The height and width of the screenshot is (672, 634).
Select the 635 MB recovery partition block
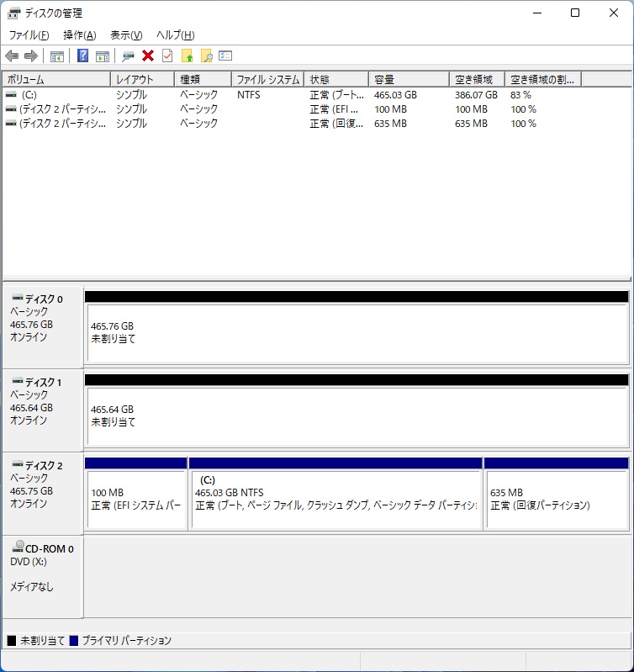pyautogui.click(x=556, y=494)
